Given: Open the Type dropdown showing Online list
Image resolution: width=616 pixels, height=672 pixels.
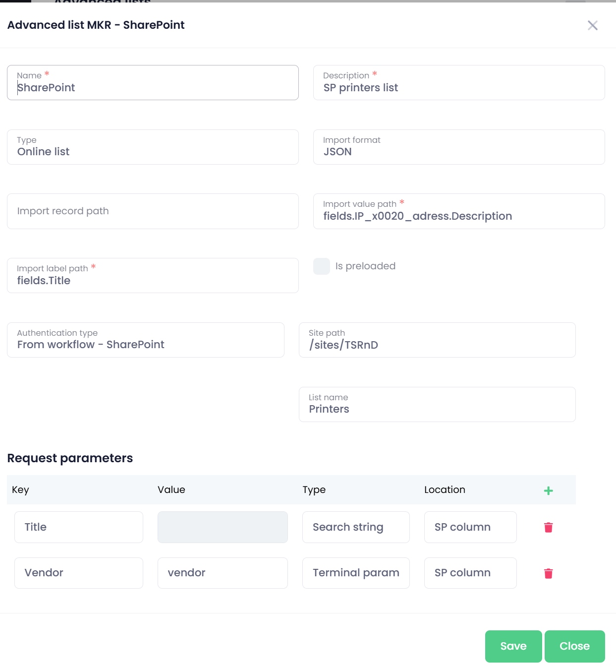Looking at the screenshot, I should pos(153,147).
